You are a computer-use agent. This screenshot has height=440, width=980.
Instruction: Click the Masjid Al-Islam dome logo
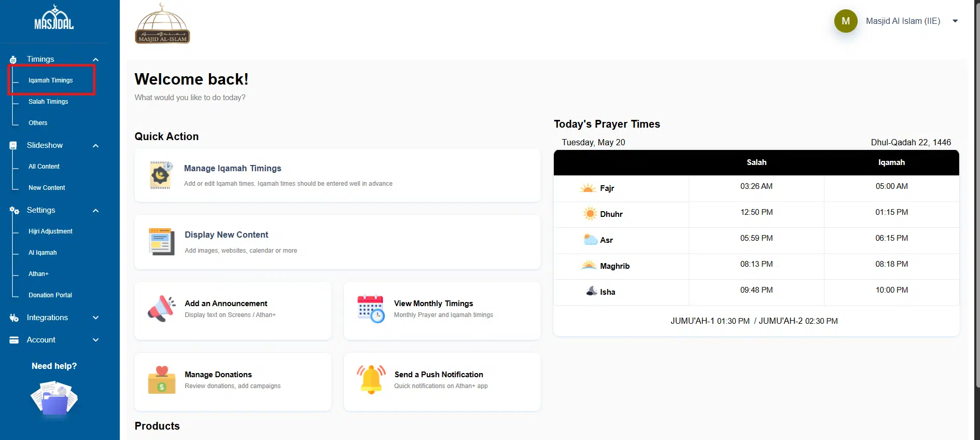click(162, 24)
